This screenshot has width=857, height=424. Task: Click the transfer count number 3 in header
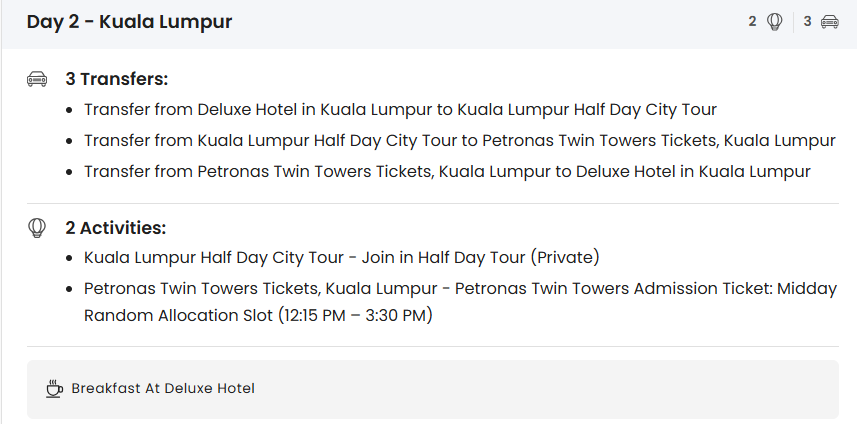(x=807, y=21)
